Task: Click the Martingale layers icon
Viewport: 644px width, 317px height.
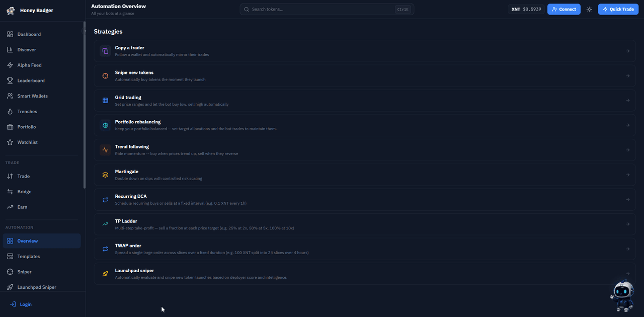Action: [x=105, y=175]
